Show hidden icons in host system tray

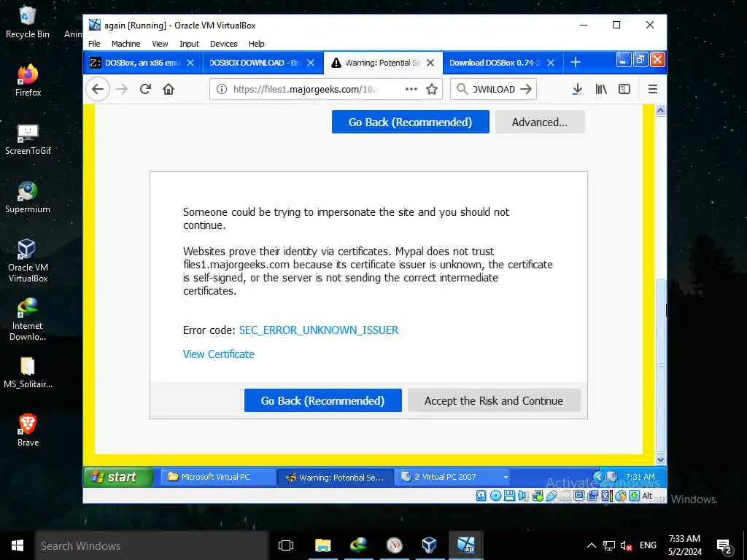[591, 545]
